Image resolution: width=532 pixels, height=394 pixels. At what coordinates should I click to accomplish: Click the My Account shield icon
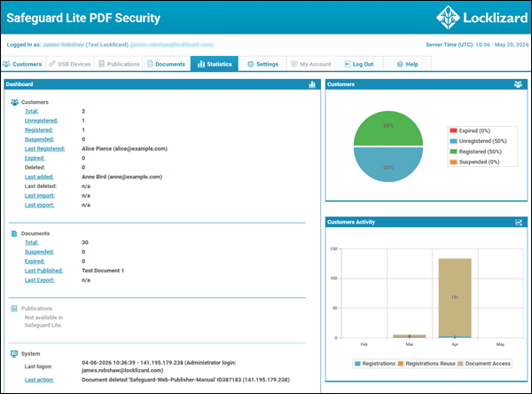coord(294,64)
